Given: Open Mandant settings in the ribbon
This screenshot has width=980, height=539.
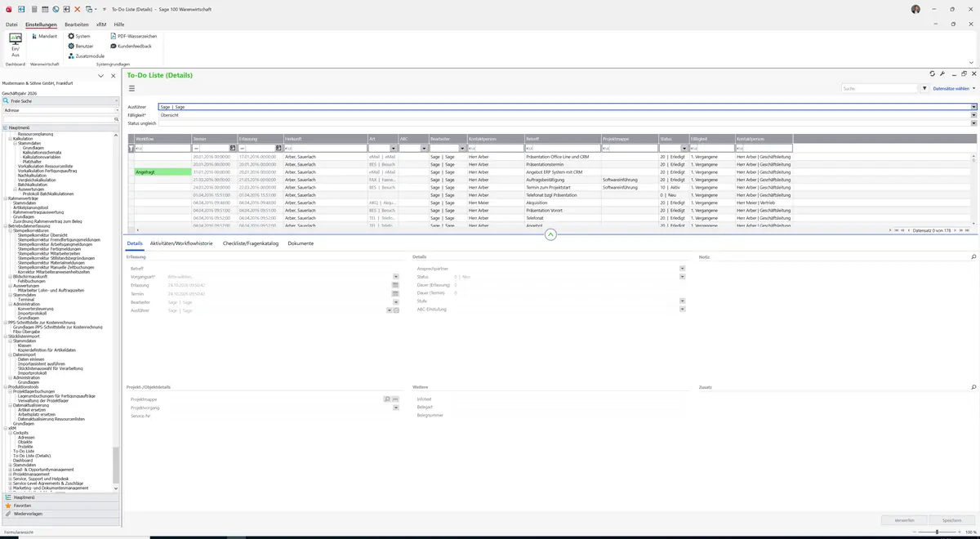Looking at the screenshot, I should point(44,36).
